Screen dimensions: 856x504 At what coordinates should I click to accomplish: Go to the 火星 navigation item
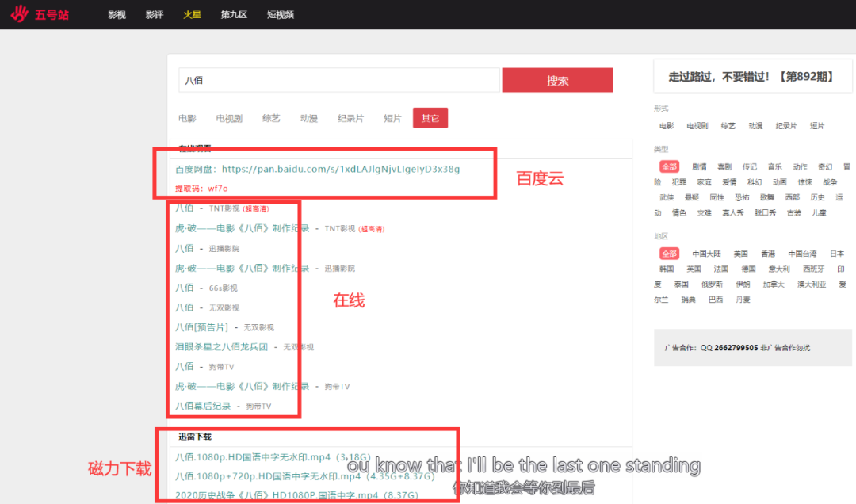(192, 15)
